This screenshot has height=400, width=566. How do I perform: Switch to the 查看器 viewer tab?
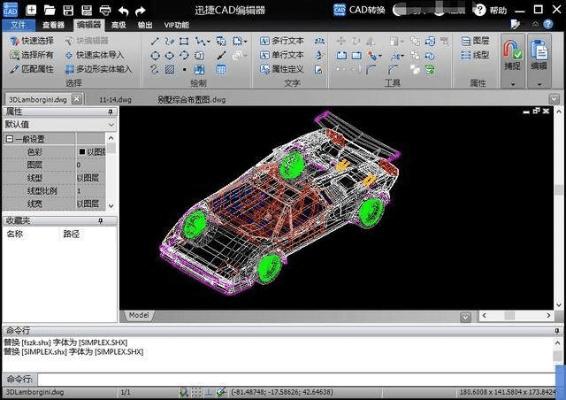pos(53,25)
